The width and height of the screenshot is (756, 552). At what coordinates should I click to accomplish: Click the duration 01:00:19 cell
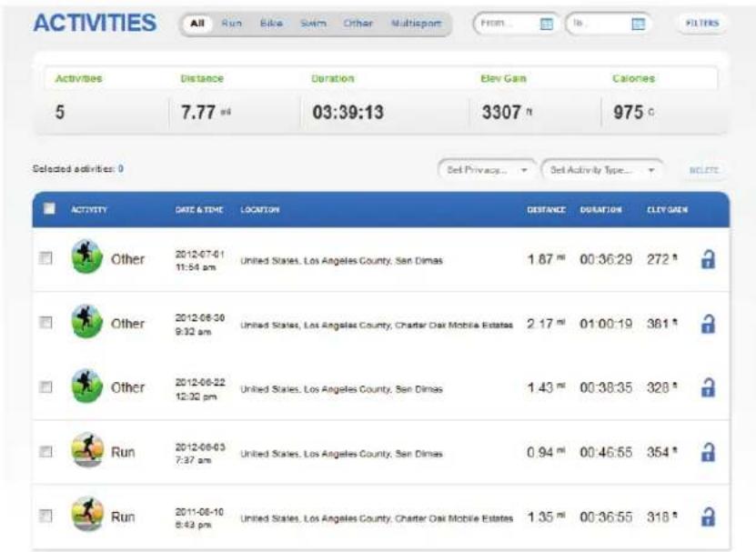(606, 324)
